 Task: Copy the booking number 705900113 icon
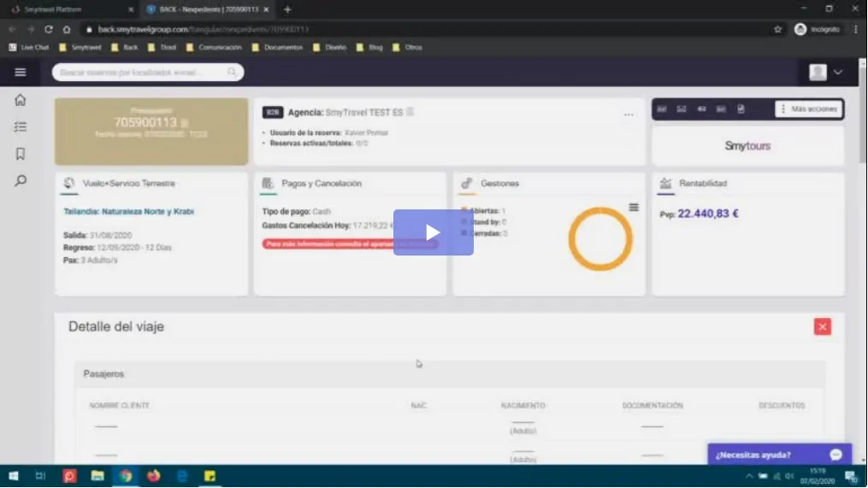185,123
